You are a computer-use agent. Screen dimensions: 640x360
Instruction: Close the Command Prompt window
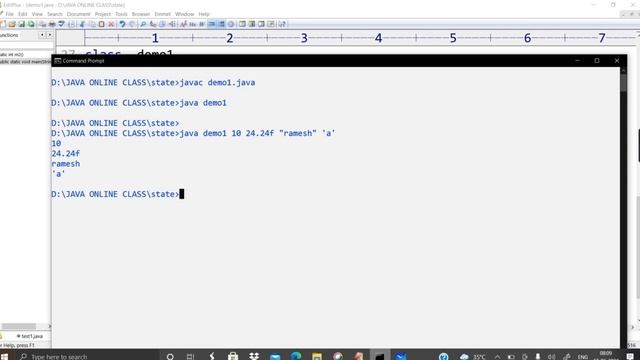(x=617, y=61)
